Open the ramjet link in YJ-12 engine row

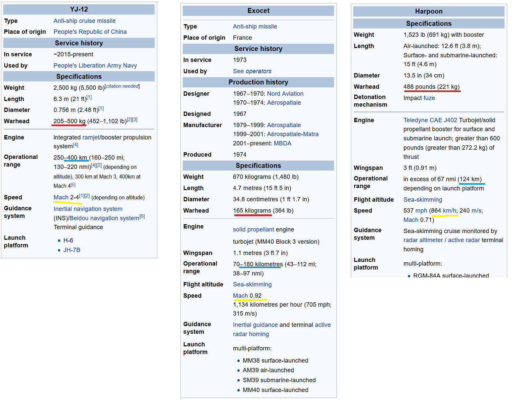coord(91,137)
